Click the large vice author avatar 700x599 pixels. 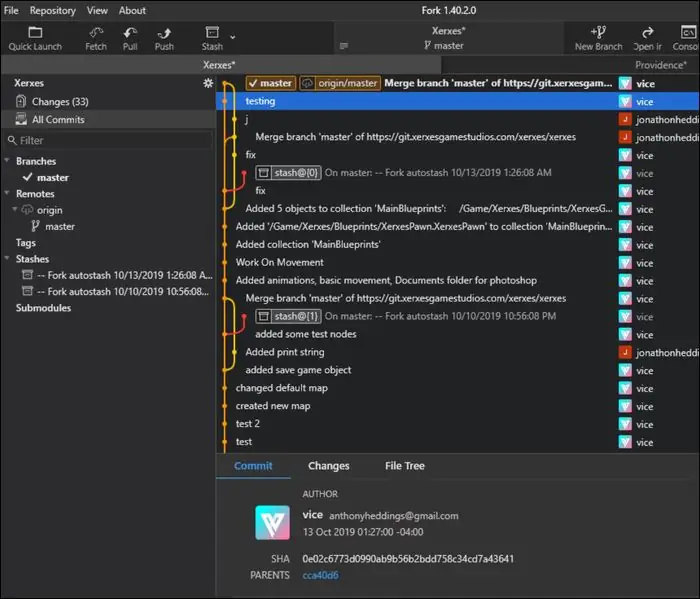coord(272,523)
